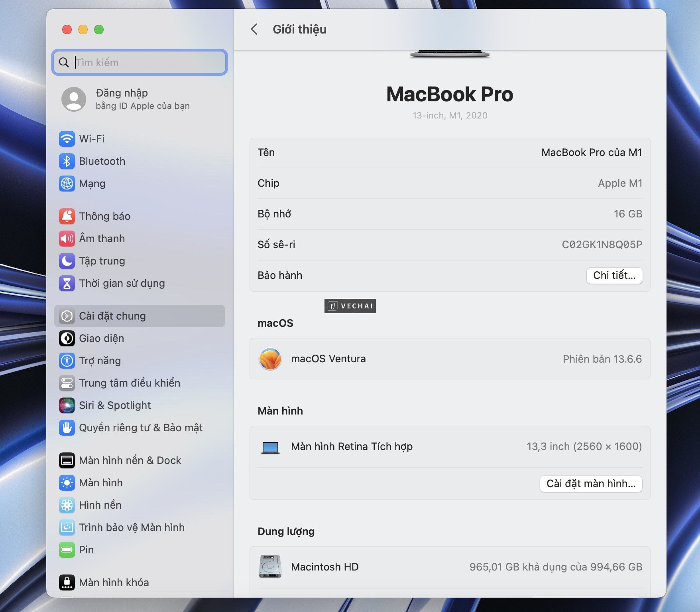Click the Trợ năng accessibility icon
The height and width of the screenshot is (612, 700).
[67, 361]
